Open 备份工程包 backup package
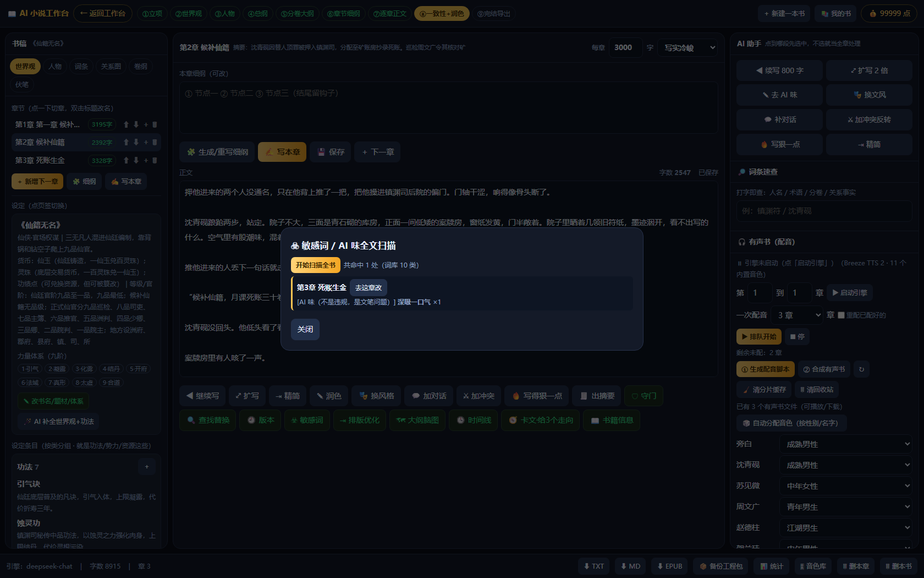The image size is (924, 578). (721, 566)
